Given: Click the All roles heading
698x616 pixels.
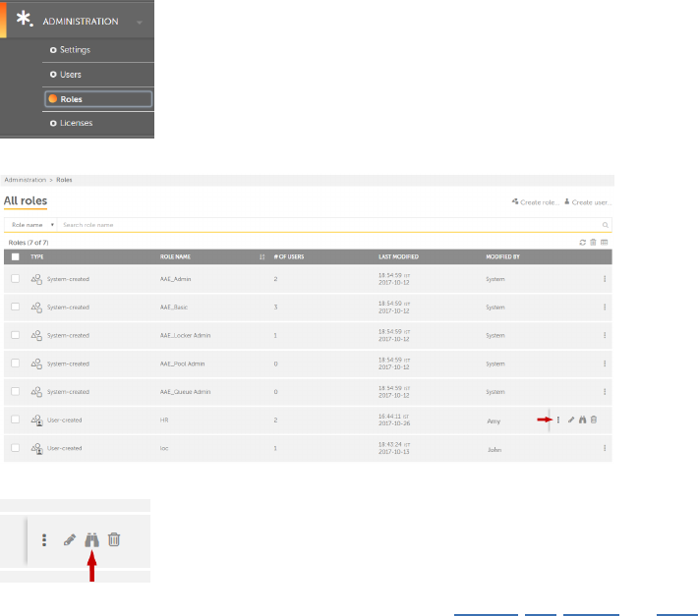Looking at the screenshot, I should (x=26, y=200).
